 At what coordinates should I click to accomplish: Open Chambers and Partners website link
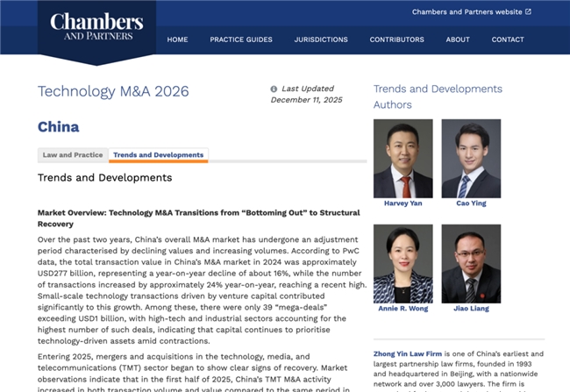[467, 12]
